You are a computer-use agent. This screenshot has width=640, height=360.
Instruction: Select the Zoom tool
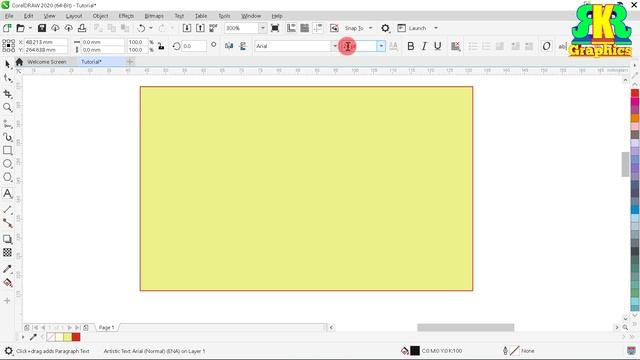point(7,107)
